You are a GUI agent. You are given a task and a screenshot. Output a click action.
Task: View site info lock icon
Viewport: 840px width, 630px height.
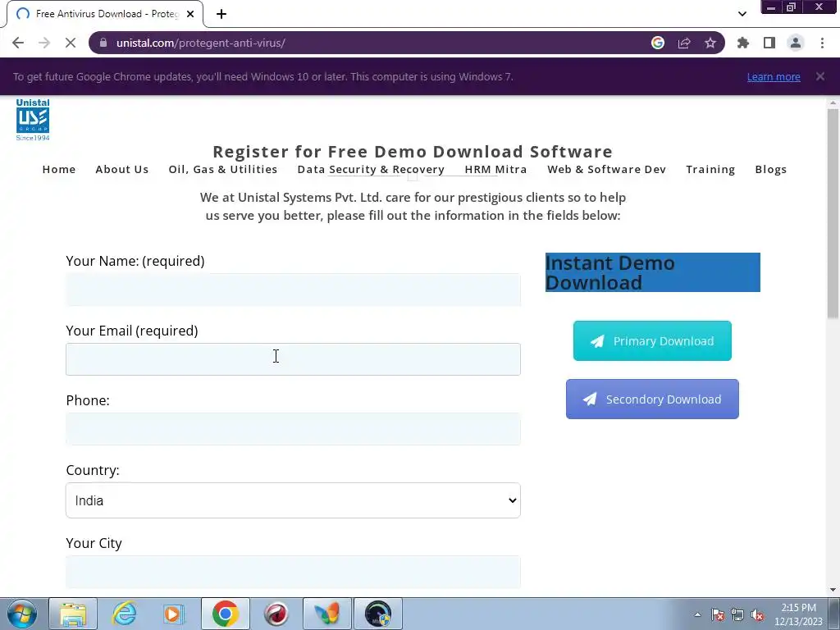(103, 43)
